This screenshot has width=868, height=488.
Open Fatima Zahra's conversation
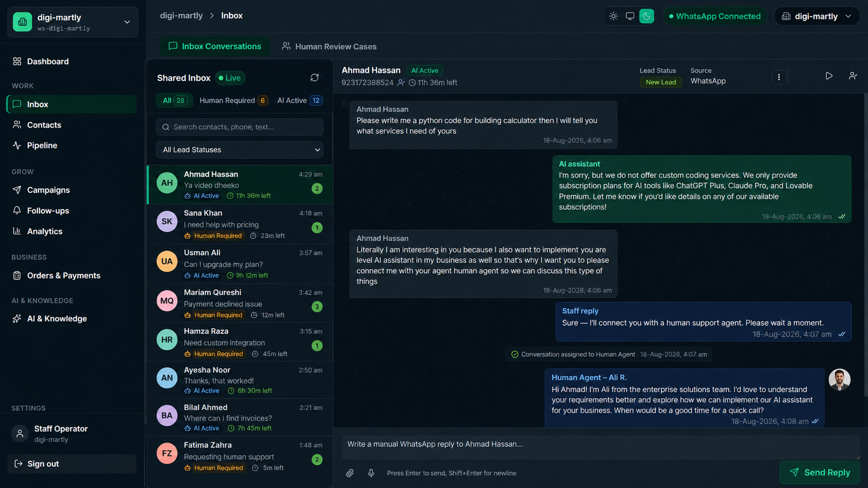point(240,456)
